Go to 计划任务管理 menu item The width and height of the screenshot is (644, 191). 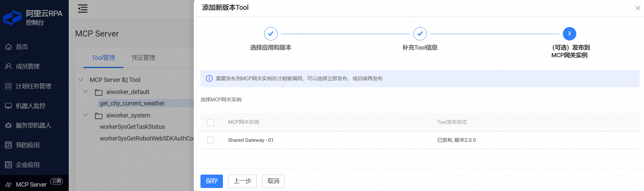coord(34,86)
